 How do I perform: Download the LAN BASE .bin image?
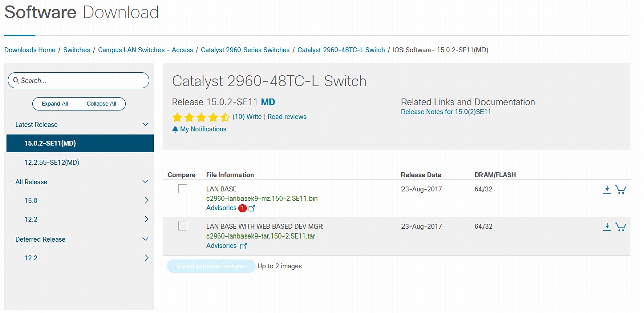pyautogui.click(x=607, y=190)
